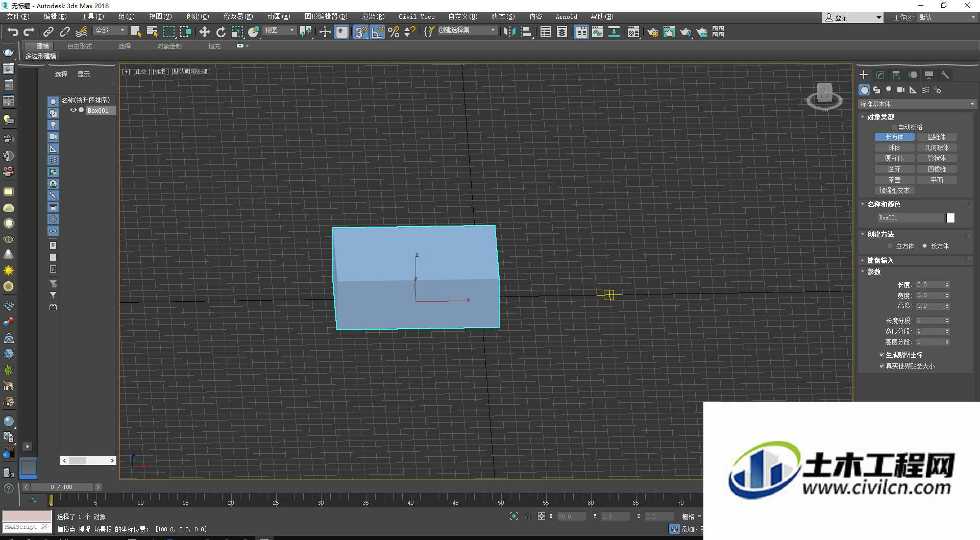
Task: Click the 0 / 100 time slider
Action: click(62, 487)
